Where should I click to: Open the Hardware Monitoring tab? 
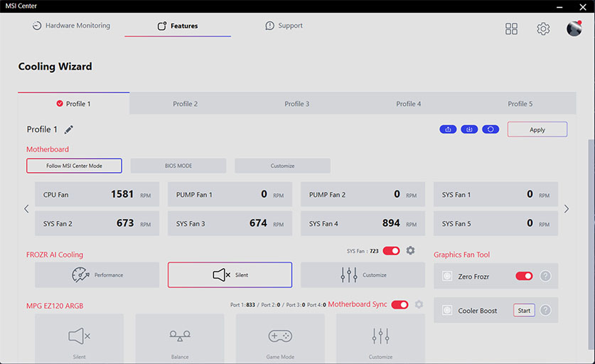pos(71,26)
